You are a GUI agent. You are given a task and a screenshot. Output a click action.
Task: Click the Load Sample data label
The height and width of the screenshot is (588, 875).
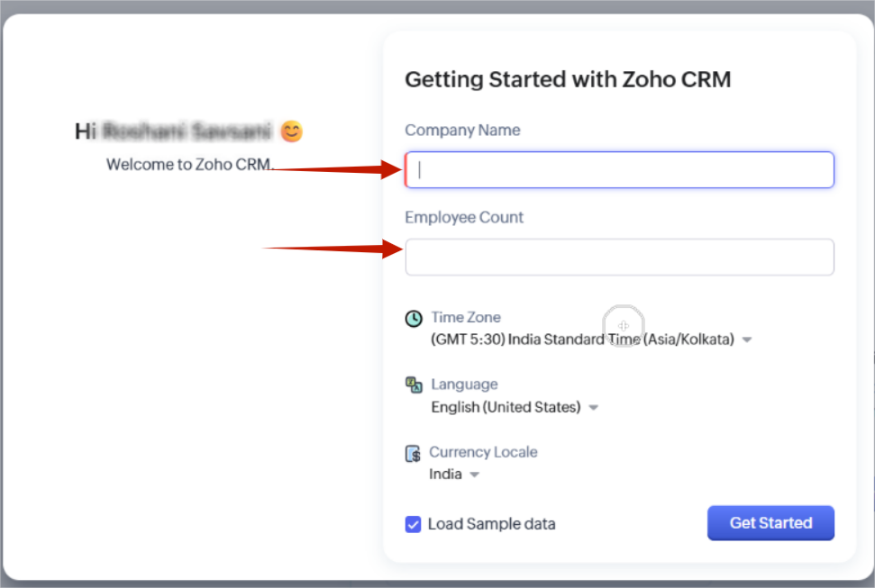click(x=492, y=524)
